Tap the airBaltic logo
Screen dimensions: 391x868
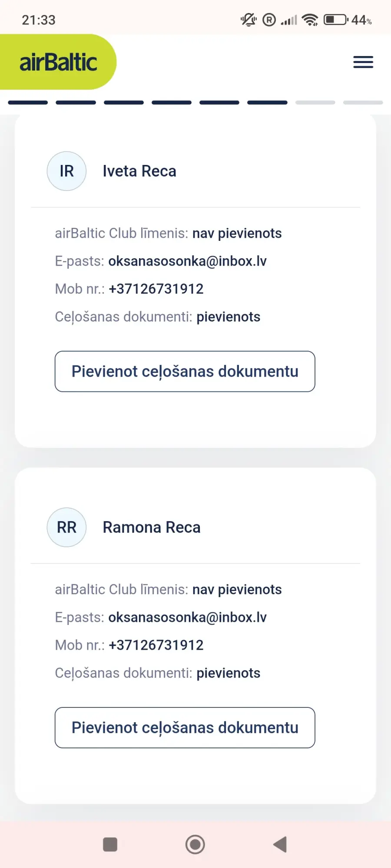pos(58,62)
